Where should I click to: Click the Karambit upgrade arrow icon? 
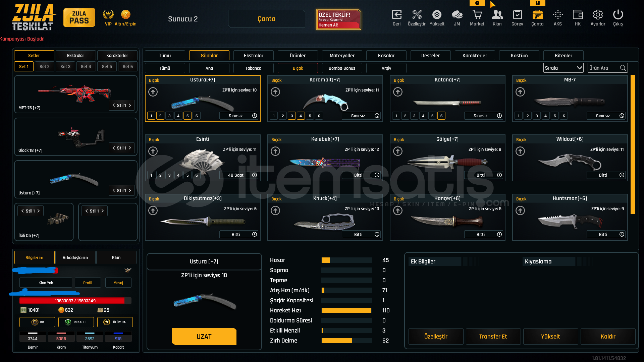[275, 92]
